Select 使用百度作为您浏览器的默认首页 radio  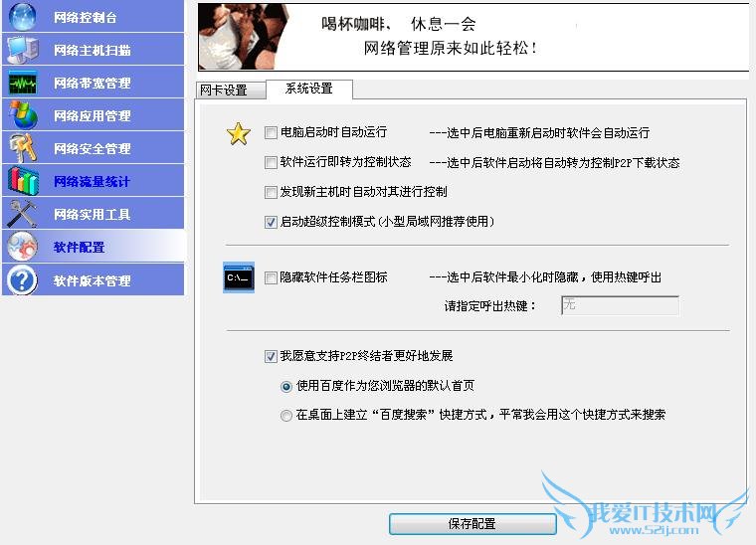(x=286, y=387)
